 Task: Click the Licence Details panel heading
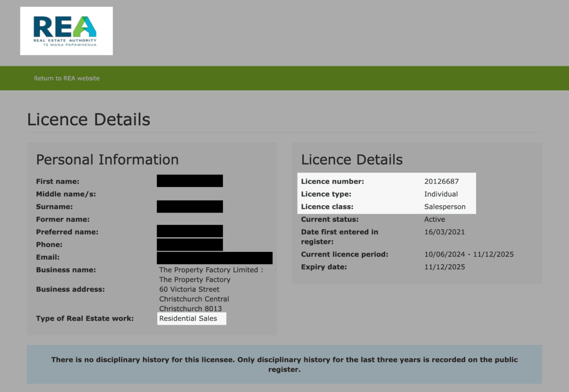tap(352, 159)
